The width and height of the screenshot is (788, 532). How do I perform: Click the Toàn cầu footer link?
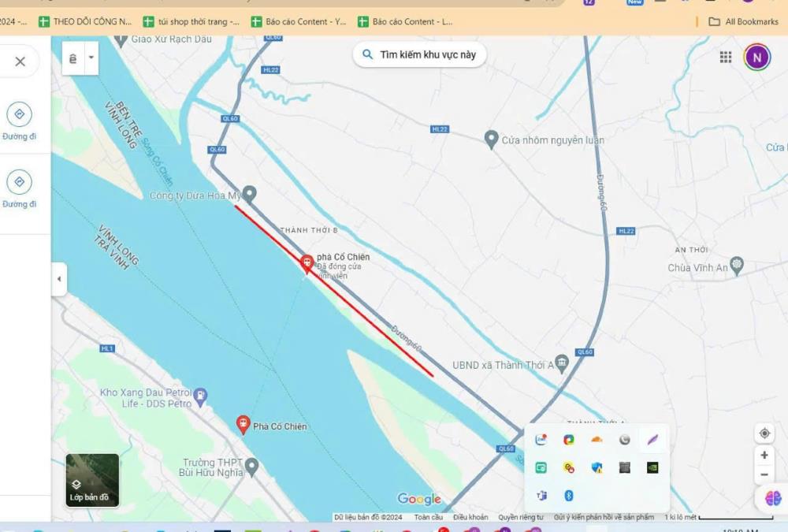pyautogui.click(x=429, y=517)
